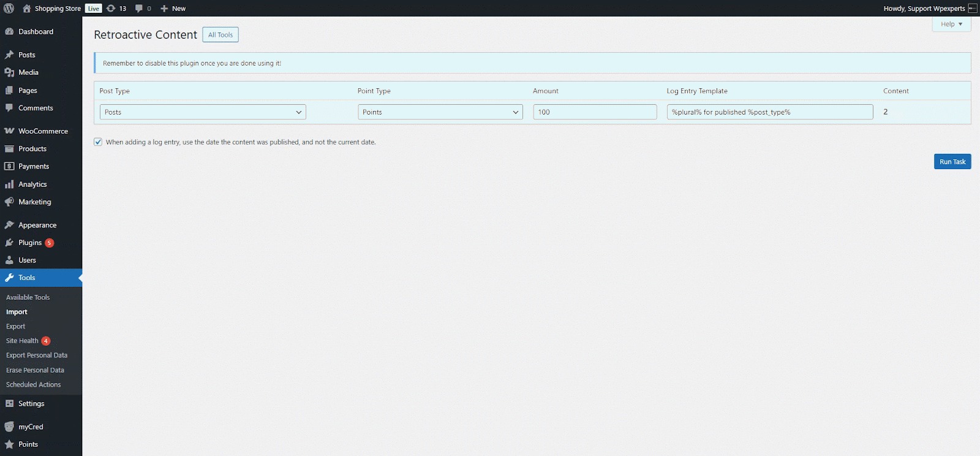This screenshot has width=980, height=456.
Task: Click the WordPress logo icon in admin bar
Action: (x=9, y=9)
